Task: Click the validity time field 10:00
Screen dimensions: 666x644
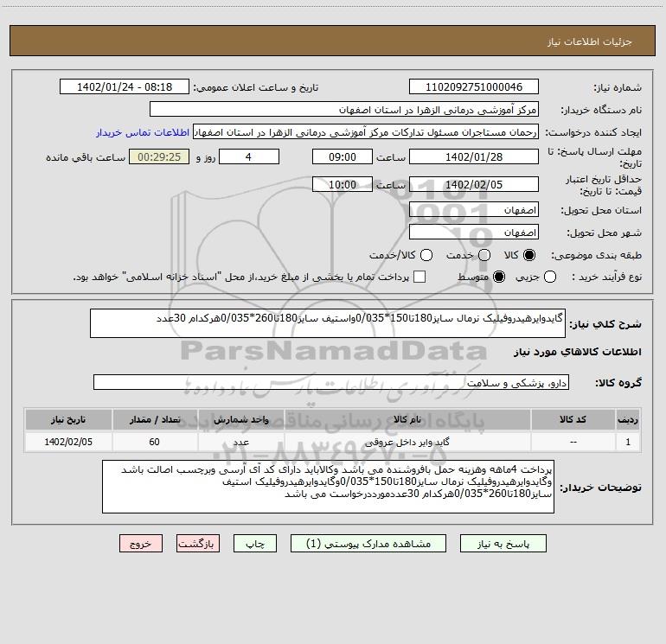Action: (x=343, y=184)
